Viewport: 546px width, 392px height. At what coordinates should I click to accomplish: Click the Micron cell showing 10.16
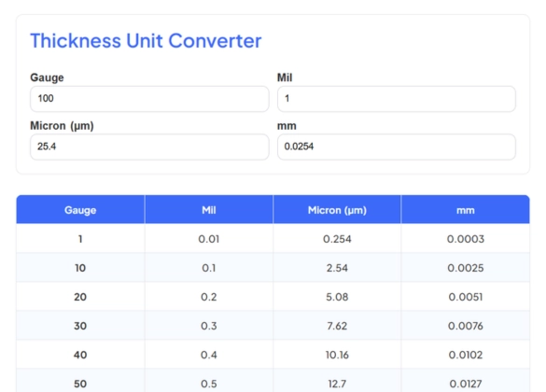click(x=337, y=355)
